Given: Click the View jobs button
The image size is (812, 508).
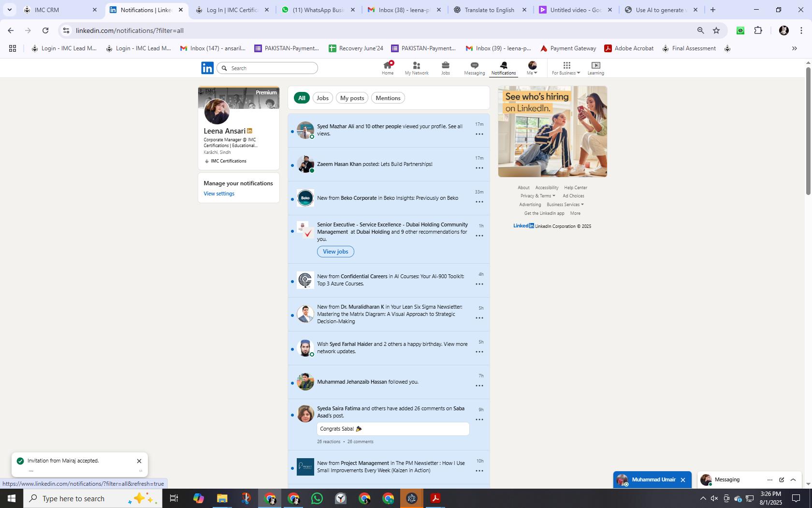Looking at the screenshot, I should [x=335, y=252].
